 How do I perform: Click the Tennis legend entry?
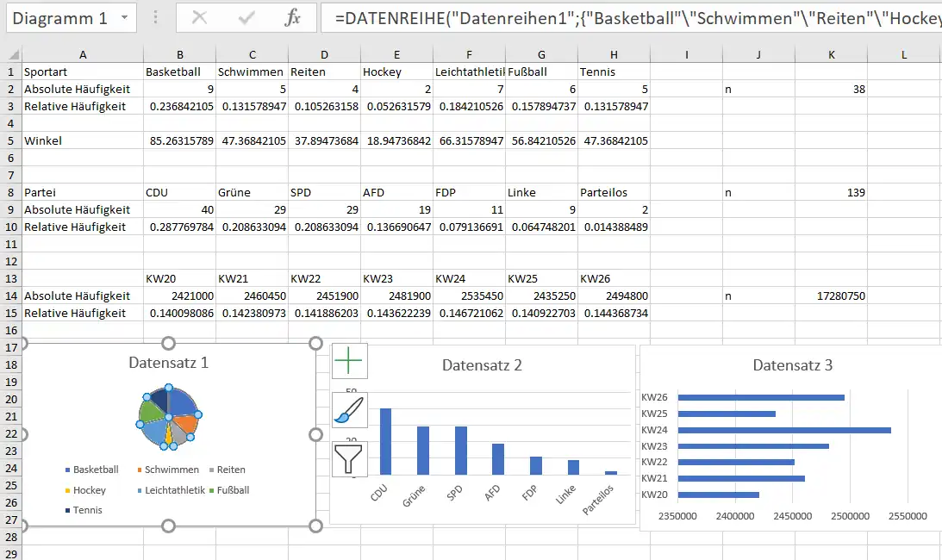pyautogui.click(x=87, y=510)
